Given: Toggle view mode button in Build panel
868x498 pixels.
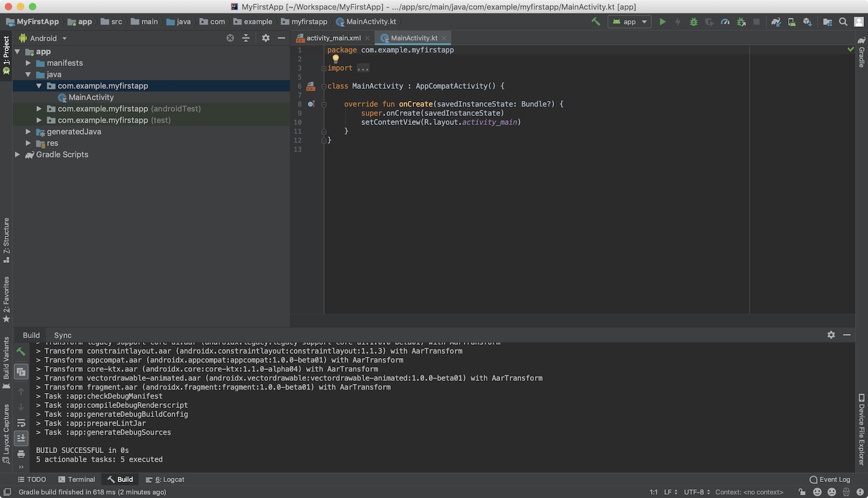Looking at the screenshot, I should click(21, 372).
